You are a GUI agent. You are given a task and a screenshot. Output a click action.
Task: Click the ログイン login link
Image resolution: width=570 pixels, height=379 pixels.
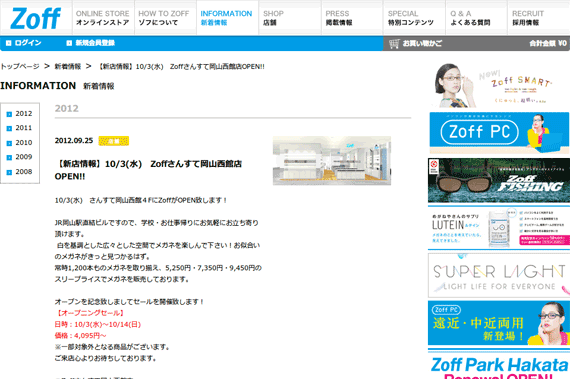pyautogui.click(x=28, y=43)
